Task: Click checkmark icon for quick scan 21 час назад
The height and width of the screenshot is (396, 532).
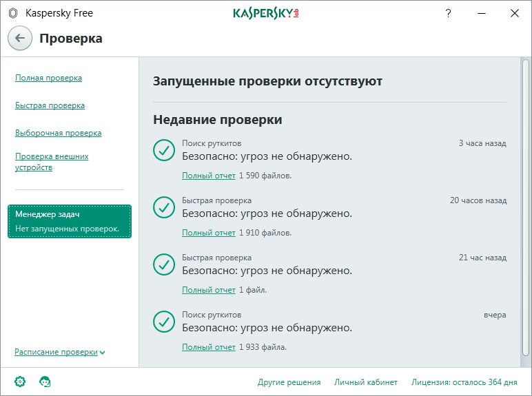Action: coord(164,264)
